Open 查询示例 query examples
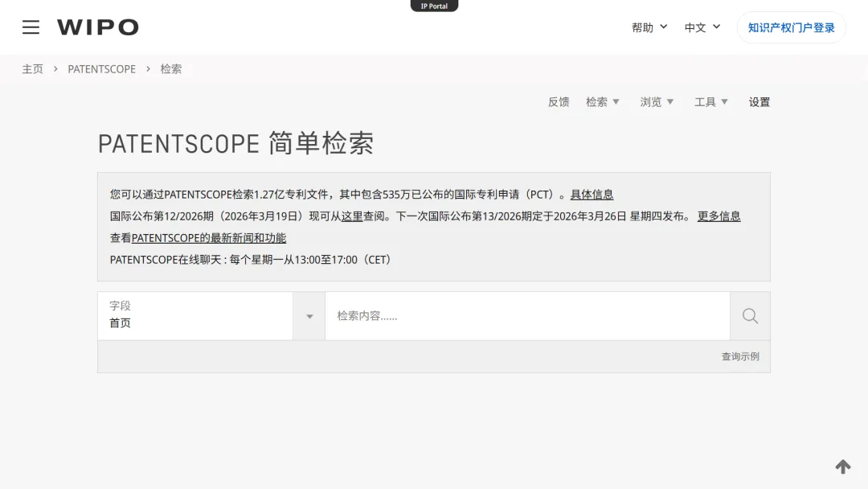Viewport: 868px width, 489px height. (x=740, y=356)
